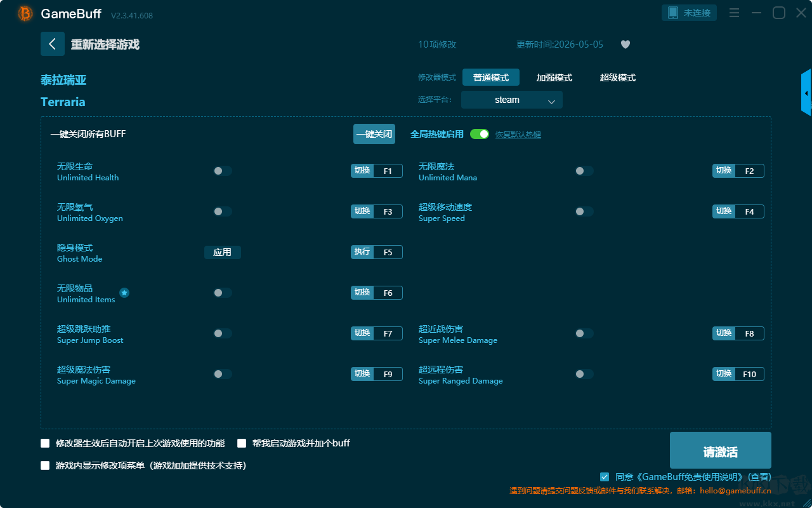Check 游戏内显示修改项菜单 checkbox
The image size is (812, 508).
click(45, 465)
